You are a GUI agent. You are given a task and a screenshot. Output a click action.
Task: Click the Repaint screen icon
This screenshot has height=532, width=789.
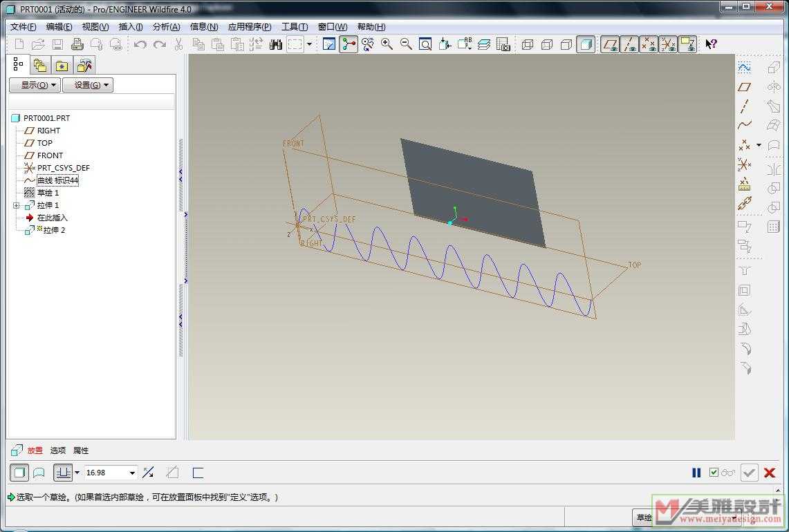(329, 44)
